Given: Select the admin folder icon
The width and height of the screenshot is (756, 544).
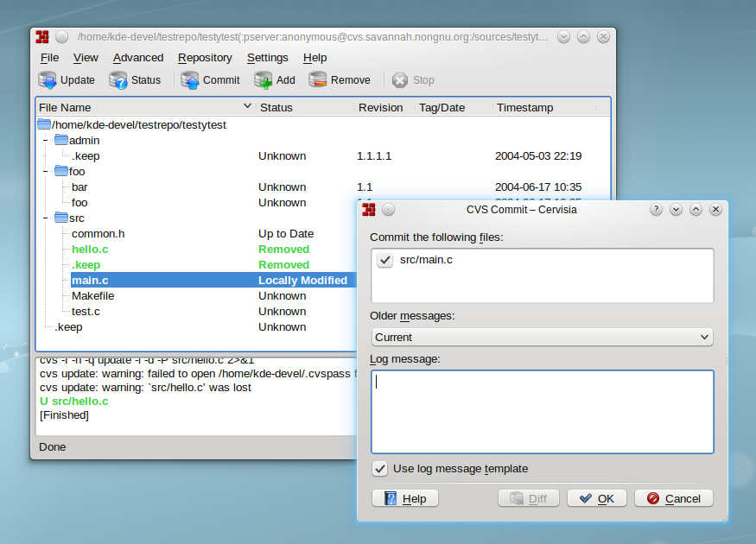Looking at the screenshot, I should [x=61, y=140].
